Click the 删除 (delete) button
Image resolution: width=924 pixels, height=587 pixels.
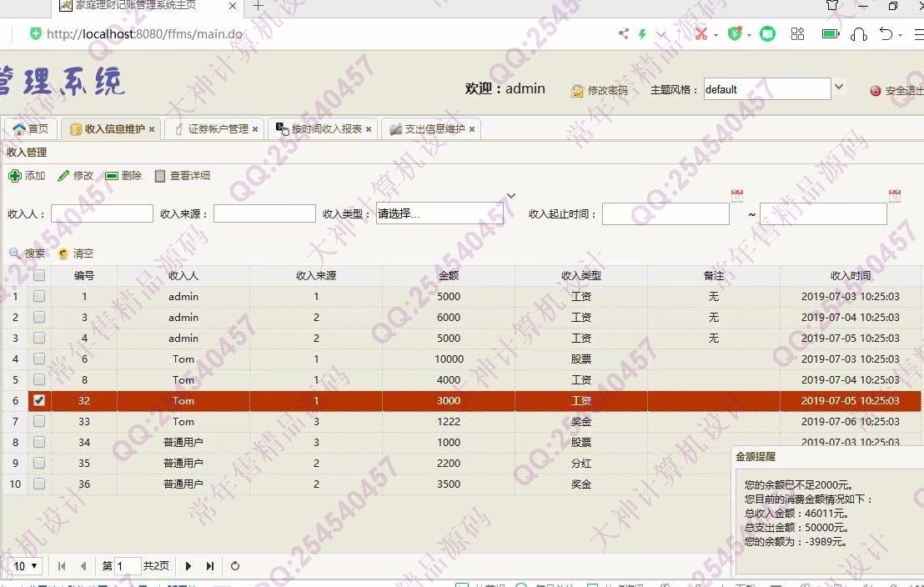click(x=123, y=176)
